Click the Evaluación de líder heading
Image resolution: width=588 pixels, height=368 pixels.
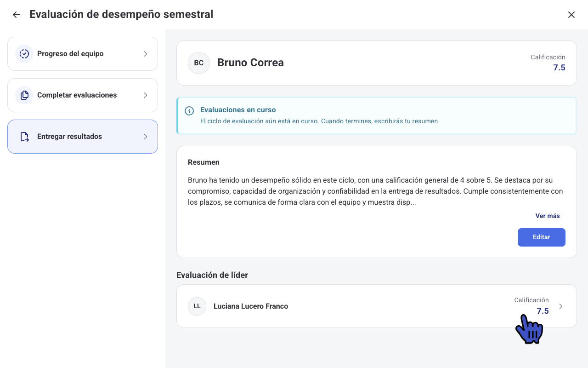212,275
